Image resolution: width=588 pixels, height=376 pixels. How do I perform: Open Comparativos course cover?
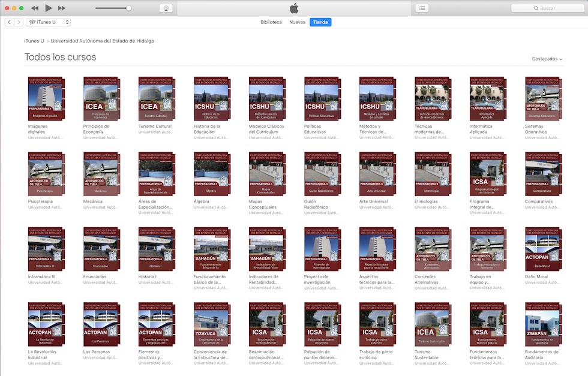tap(543, 174)
